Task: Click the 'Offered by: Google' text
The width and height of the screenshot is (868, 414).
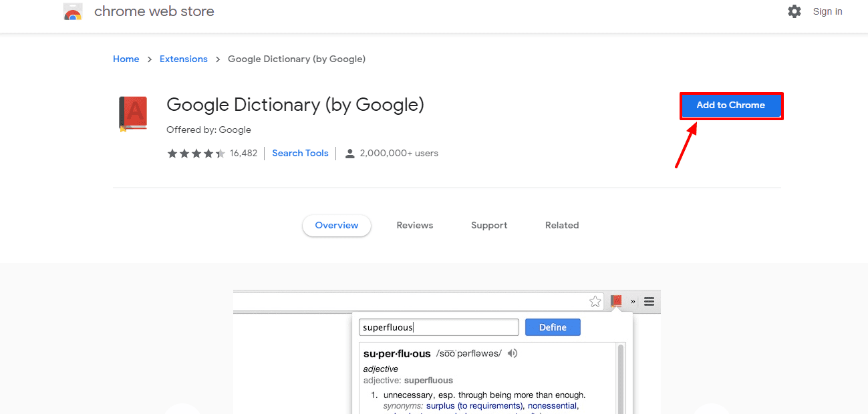Action: point(208,130)
